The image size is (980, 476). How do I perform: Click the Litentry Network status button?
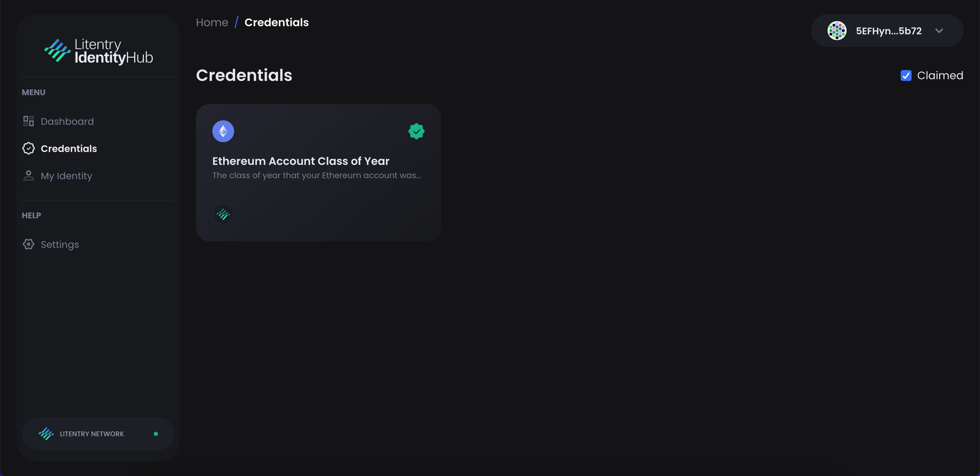click(92, 434)
